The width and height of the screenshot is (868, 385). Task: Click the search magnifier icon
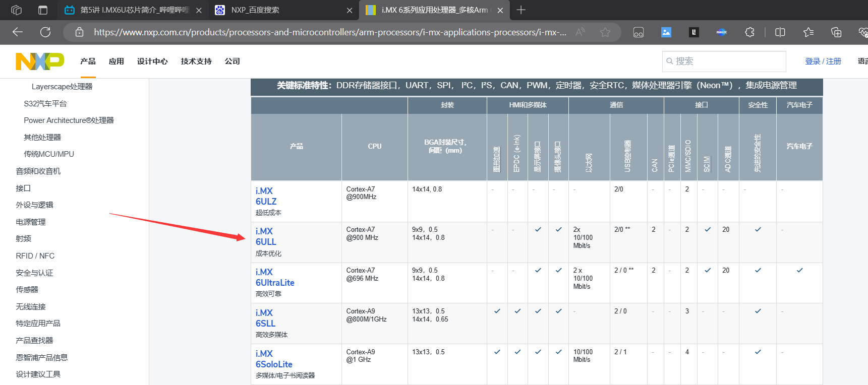(670, 61)
